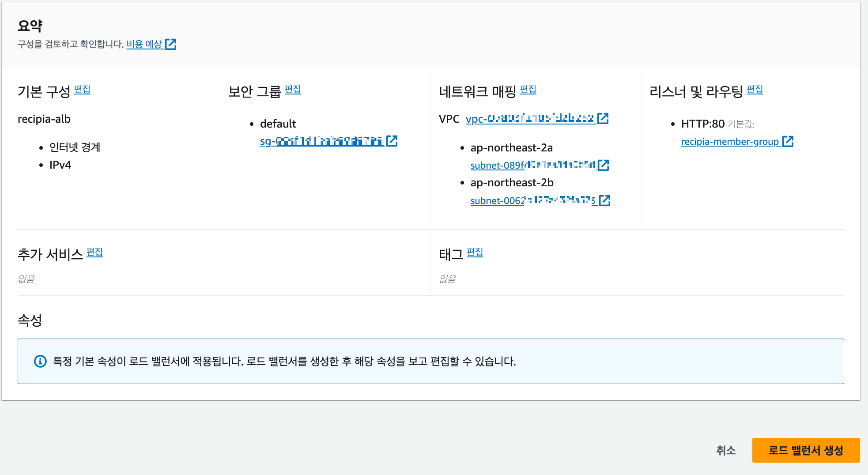Image resolution: width=868 pixels, height=475 pixels.
Task: Click external-link icon beside subnet-089f
Action: pos(603,165)
